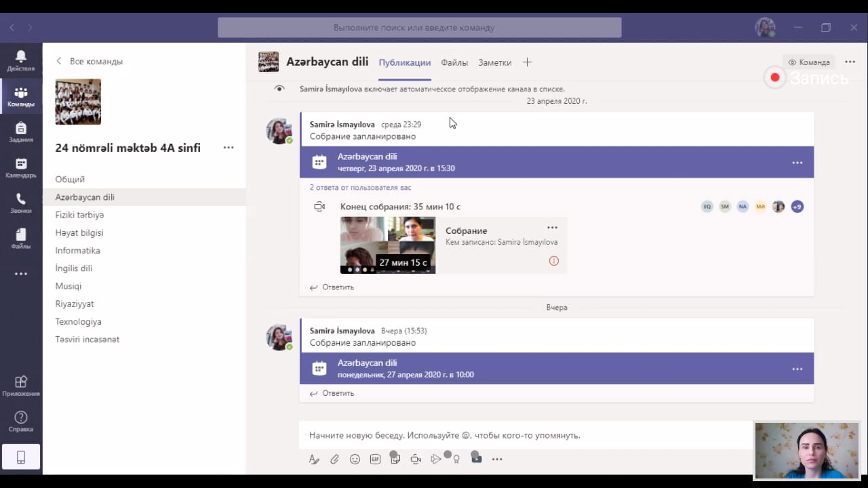Open Справка (Help) icon
Screen dimensions: 868x488
(21, 421)
